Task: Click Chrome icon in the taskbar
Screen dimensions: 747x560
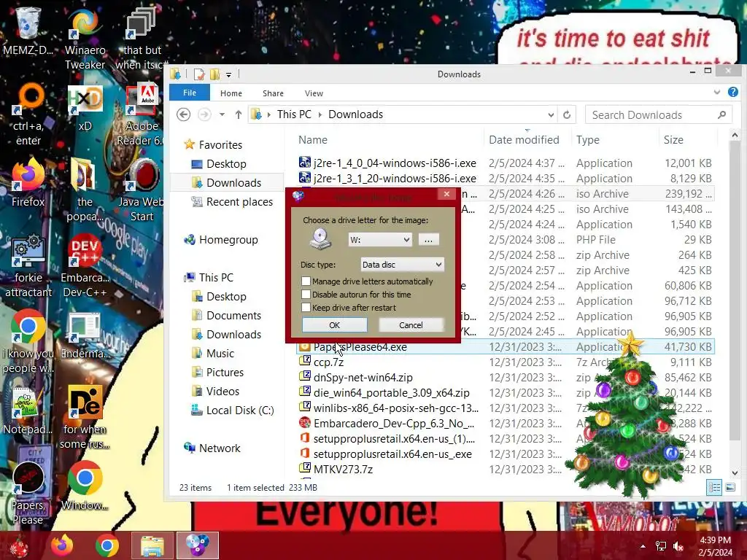Action: [107, 545]
